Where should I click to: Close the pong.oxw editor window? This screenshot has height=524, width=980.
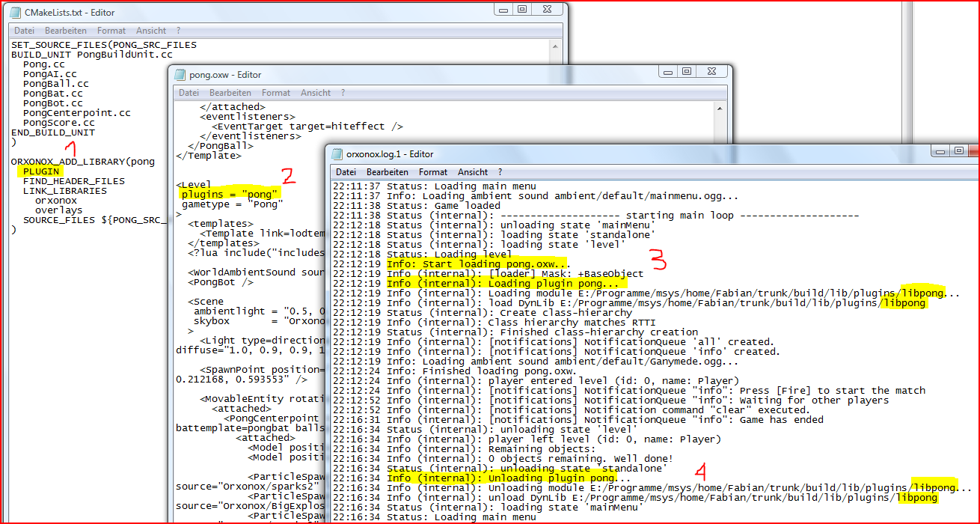click(x=712, y=71)
